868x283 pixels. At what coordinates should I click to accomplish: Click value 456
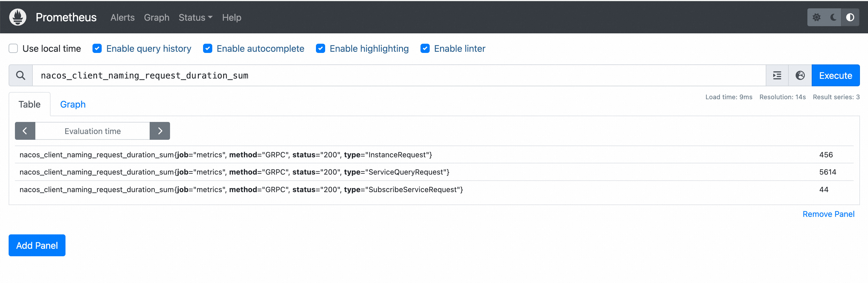tap(826, 155)
